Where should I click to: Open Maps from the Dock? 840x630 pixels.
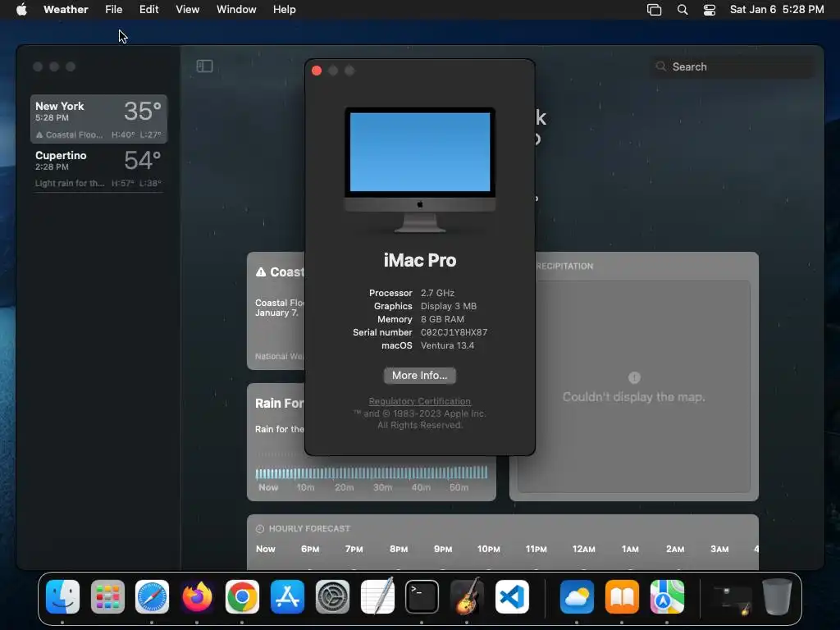pos(667,597)
